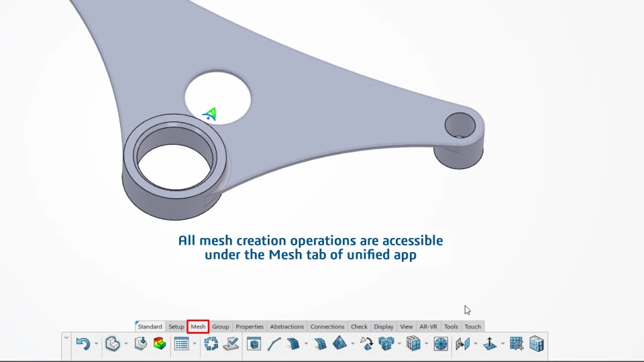Open the Properties tab
Image resolution: width=644 pixels, height=362 pixels.
click(250, 326)
